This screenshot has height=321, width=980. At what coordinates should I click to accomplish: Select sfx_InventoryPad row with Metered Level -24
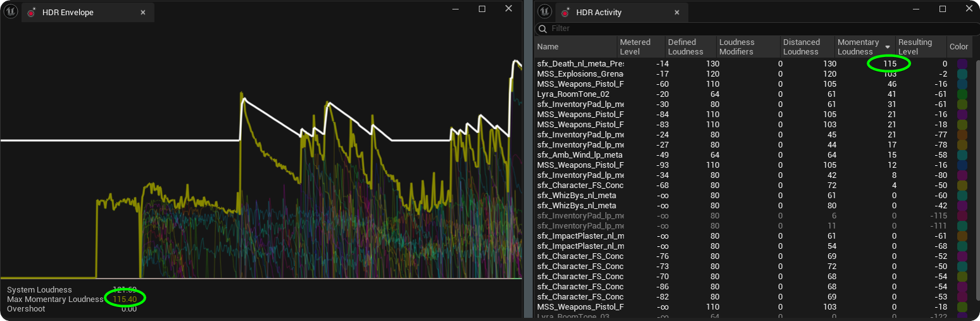click(753, 135)
